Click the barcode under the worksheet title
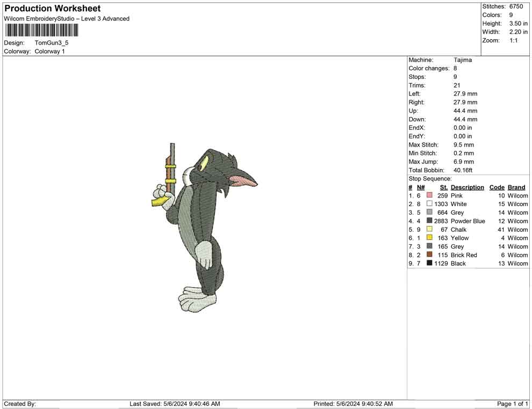This screenshot has height=409, width=532. tap(41, 31)
